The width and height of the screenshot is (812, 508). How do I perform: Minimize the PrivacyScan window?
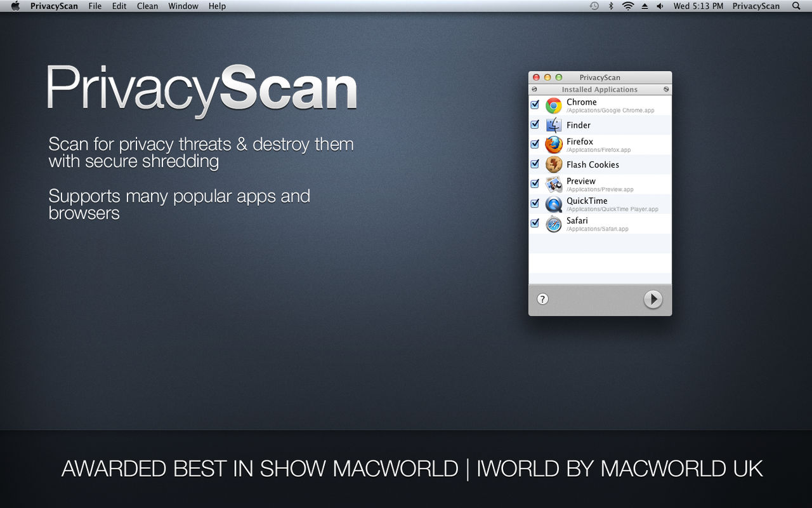pyautogui.click(x=547, y=77)
